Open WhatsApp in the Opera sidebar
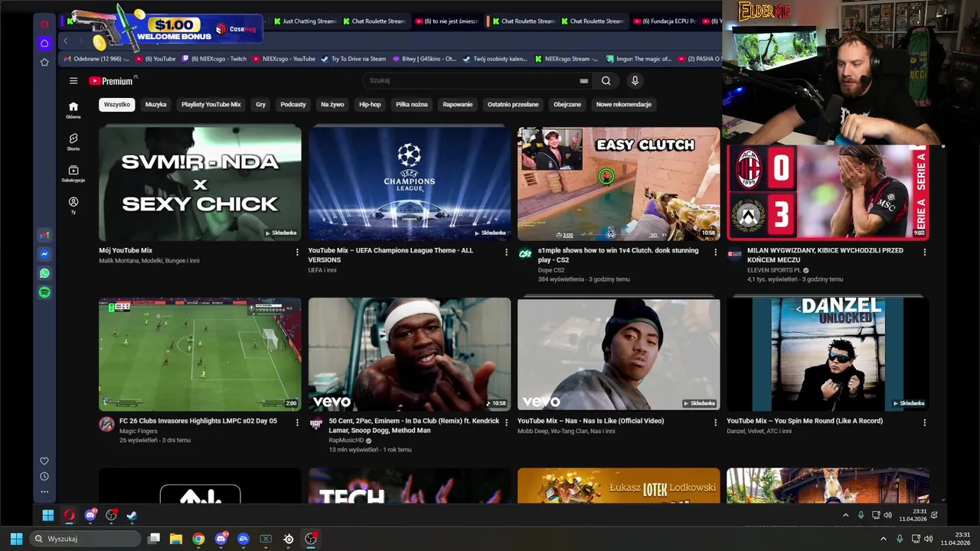The image size is (980, 551). click(44, 273)
